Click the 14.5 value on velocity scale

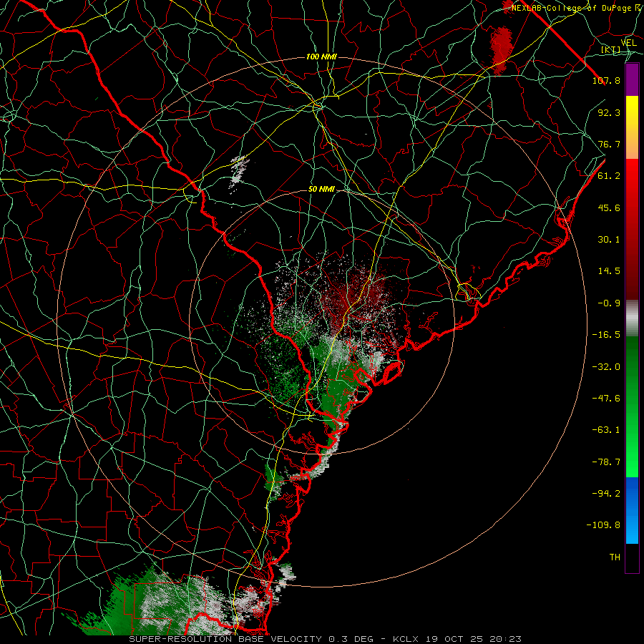[609, 271]
